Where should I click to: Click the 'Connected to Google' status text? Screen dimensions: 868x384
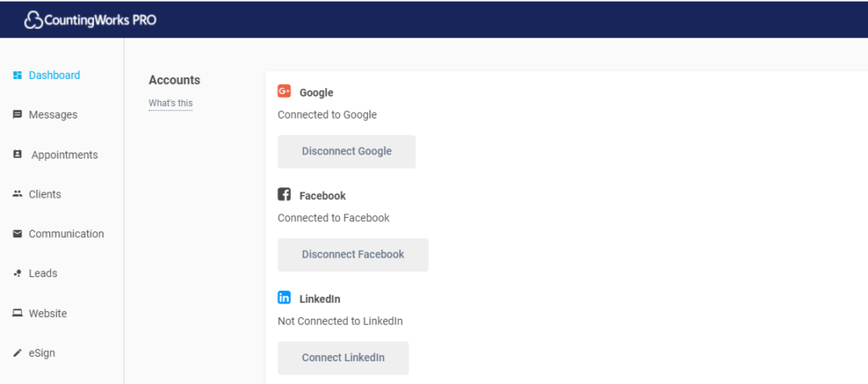(x=327, y=115)
